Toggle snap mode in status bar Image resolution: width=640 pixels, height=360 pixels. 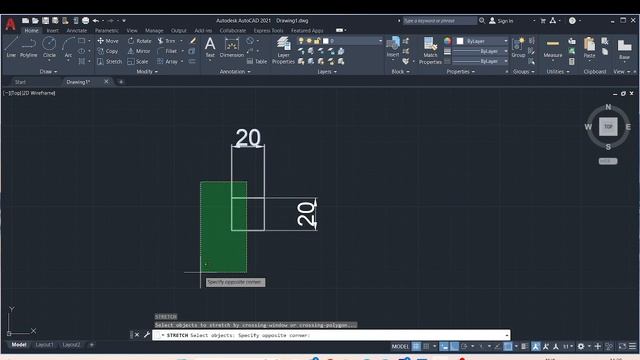tap(426, 346)
